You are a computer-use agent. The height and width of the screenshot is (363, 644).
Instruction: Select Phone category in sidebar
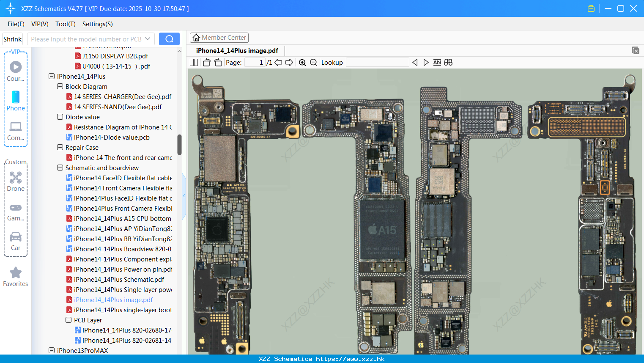[x=16, y=101]
